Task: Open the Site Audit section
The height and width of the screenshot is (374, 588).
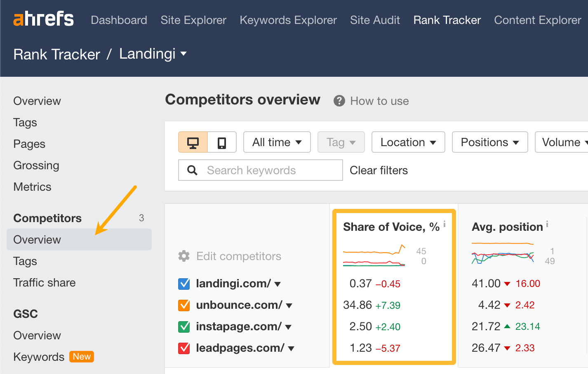Action: click(375, 19)
